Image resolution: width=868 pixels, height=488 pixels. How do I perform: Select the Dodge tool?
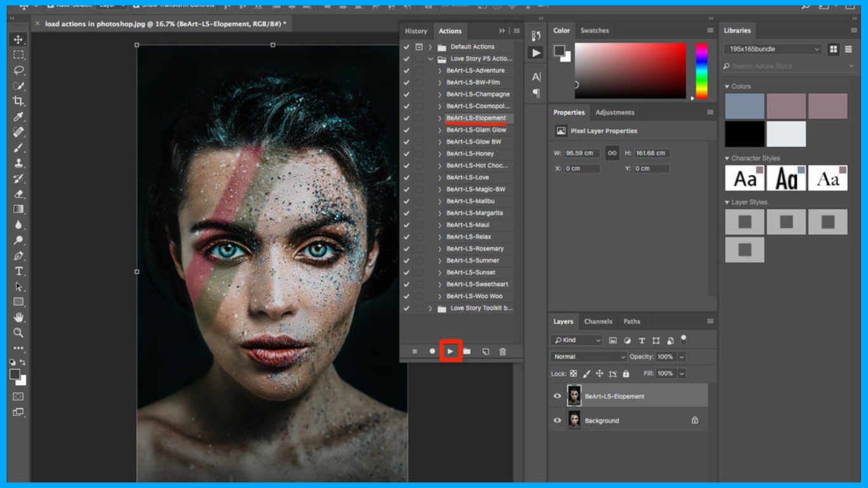pos(18,240)
